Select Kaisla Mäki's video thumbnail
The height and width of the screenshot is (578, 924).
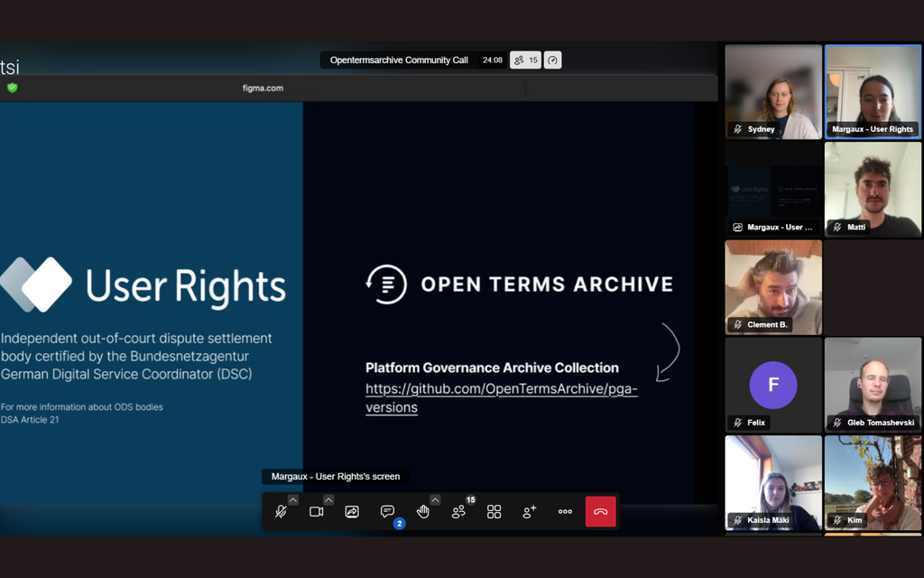coord(773,483)
